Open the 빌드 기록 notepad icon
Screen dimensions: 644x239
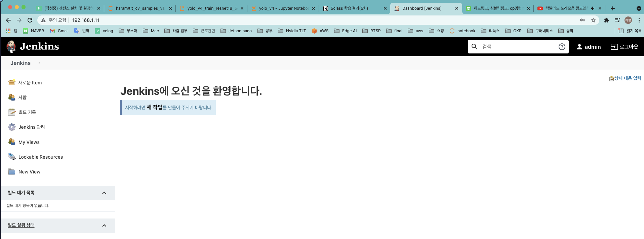tap(12, 112)
